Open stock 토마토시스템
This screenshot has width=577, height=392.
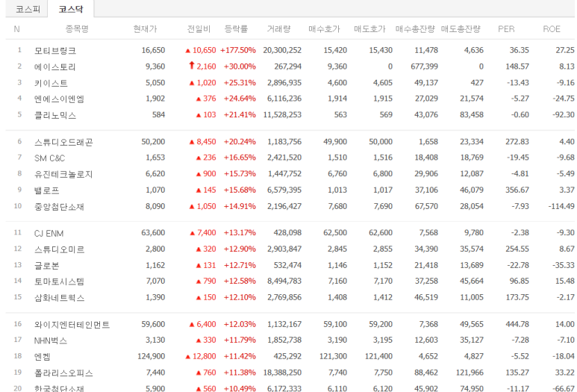point(59,281)
